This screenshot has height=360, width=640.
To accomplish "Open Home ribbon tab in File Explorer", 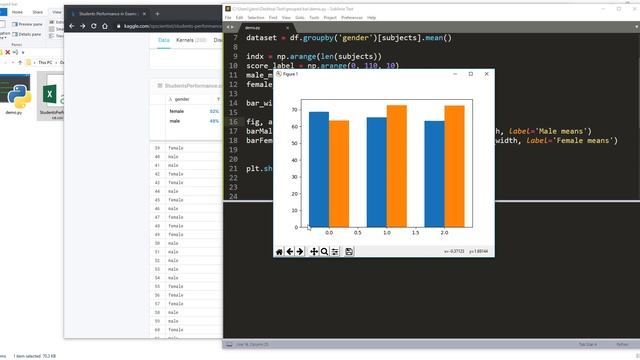I will [x=17, y=12].
